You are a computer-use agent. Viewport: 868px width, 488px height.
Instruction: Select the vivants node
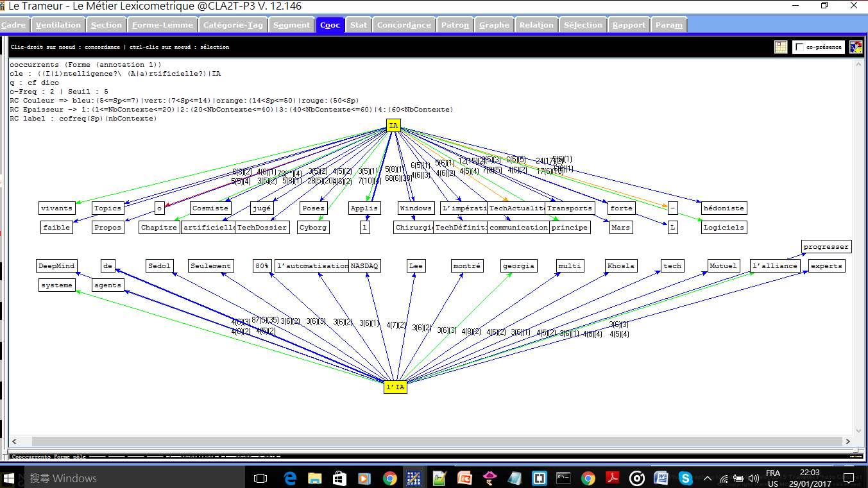(x=56, y=208)
